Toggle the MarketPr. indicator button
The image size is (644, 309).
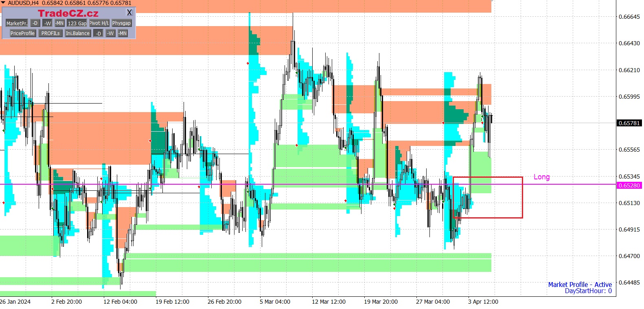point(17,23)
